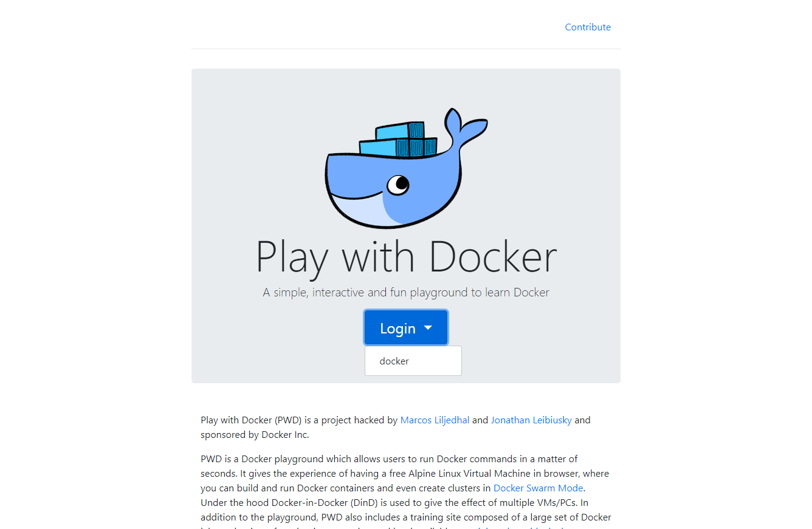Open the Contribute link
The width and height of the screenshot is (812, 529).
coord(588,27)
